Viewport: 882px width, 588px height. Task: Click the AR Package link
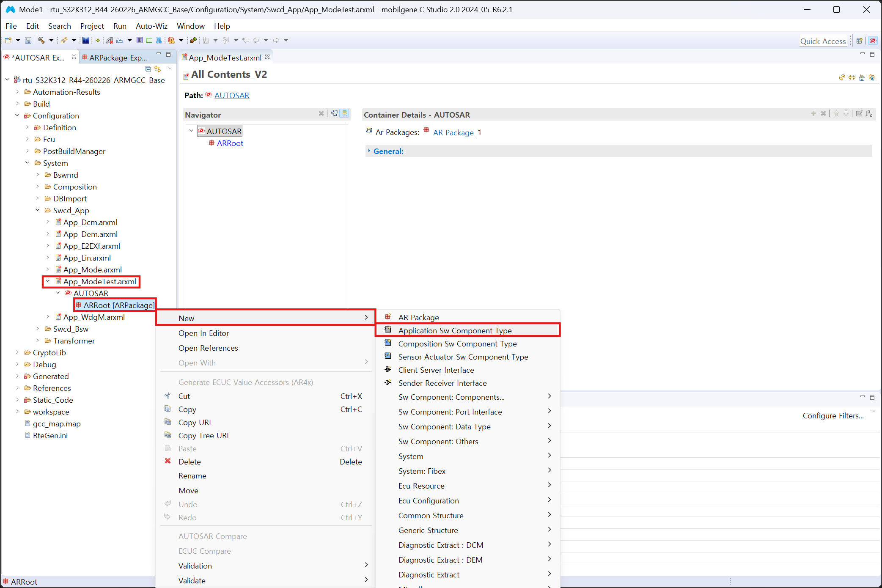(453, 133)
